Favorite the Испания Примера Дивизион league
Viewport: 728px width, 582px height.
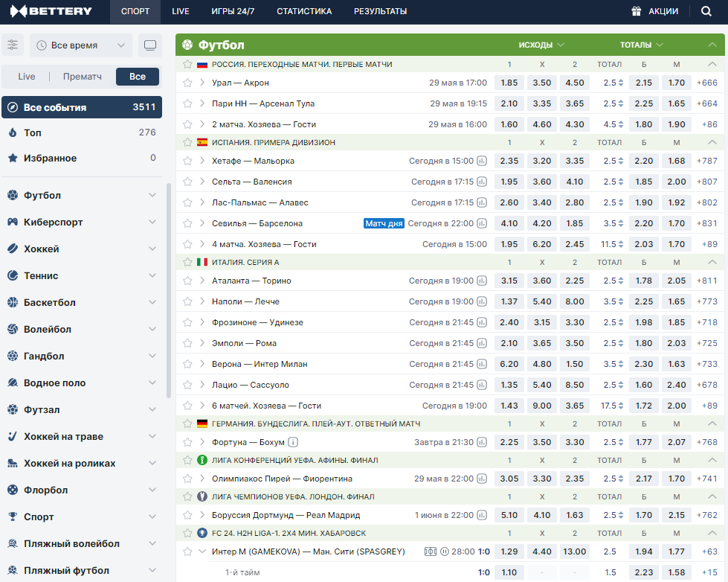(x=187, y=142)
